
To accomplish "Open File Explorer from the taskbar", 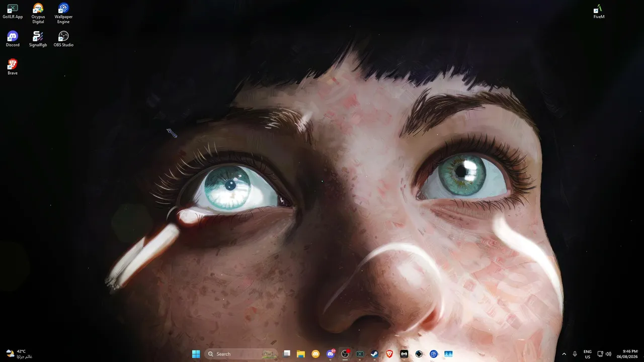I will tap(301, 354).
